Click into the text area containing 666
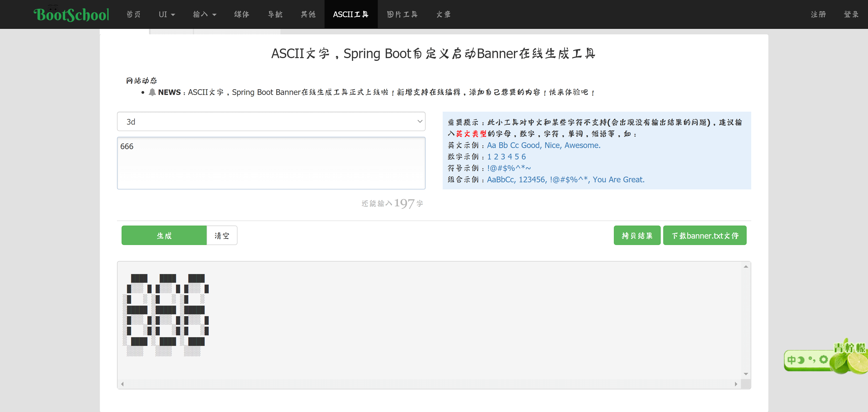The height and width of the screenshot is (412, 868). coord(271,163)
